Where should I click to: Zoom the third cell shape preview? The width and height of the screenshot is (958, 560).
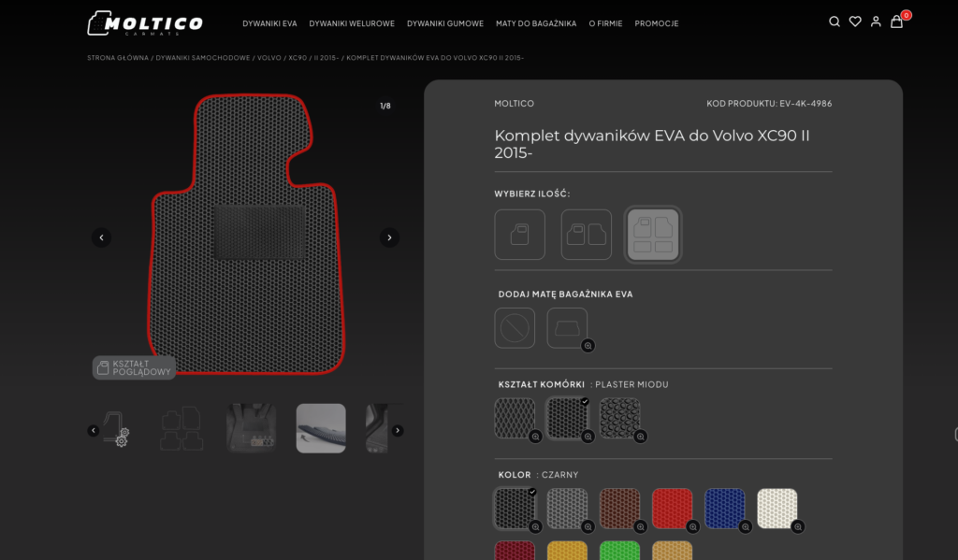[640, 436]
